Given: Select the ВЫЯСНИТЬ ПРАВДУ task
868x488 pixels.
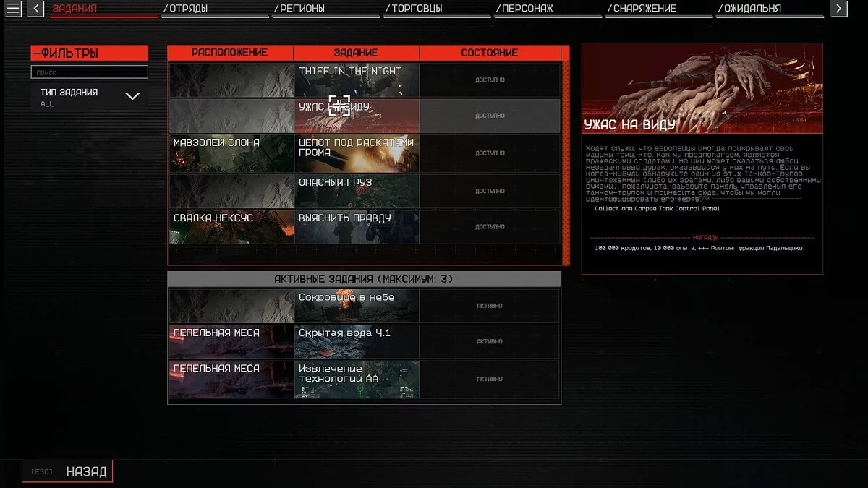Looking at the screenshot, I should point(357,227).
